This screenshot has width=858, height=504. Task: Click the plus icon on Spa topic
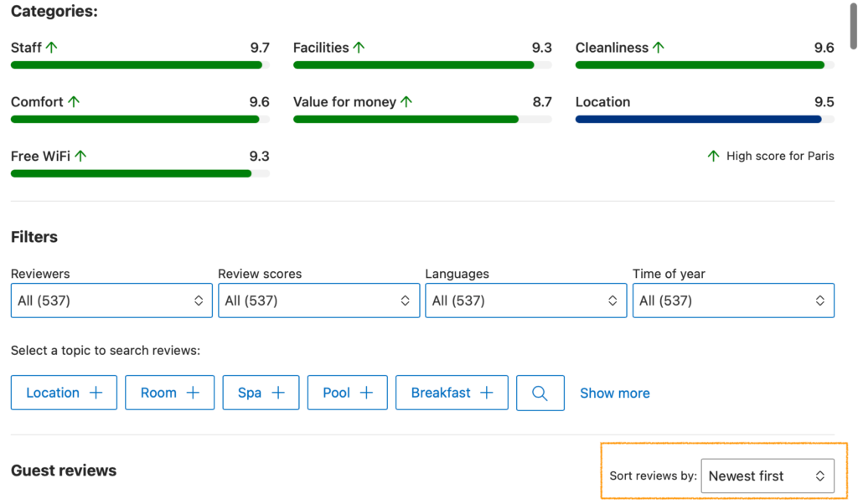click(278, 393)
